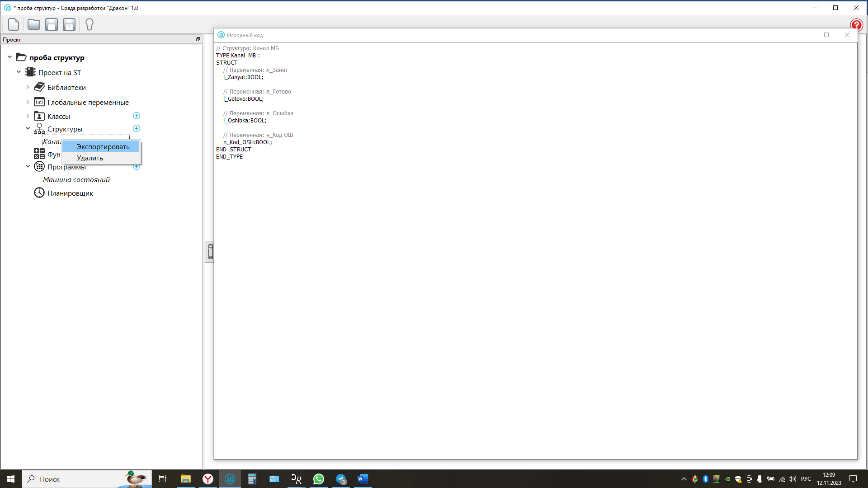Open Telegram from the Windows taskbar
Viewport: 868px width, 488px height.
tap(341, 479)
